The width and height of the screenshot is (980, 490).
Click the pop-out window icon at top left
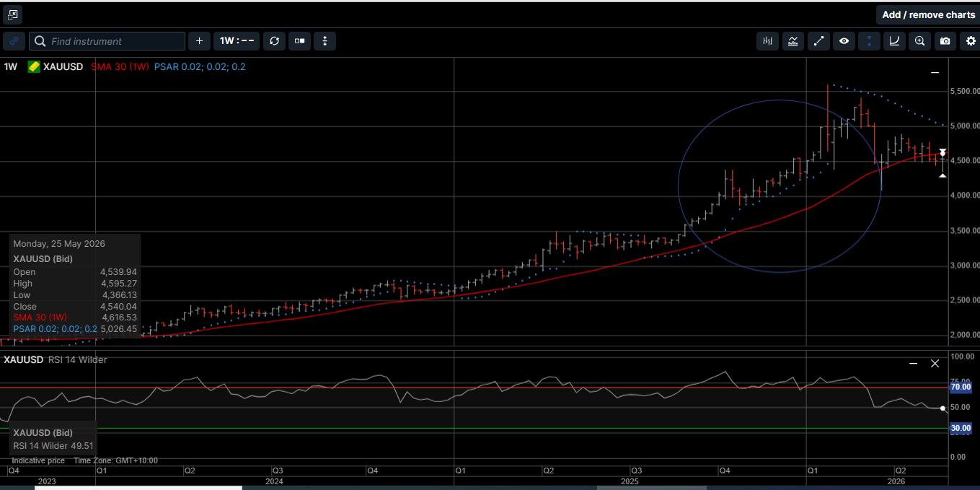coord(12,14)
